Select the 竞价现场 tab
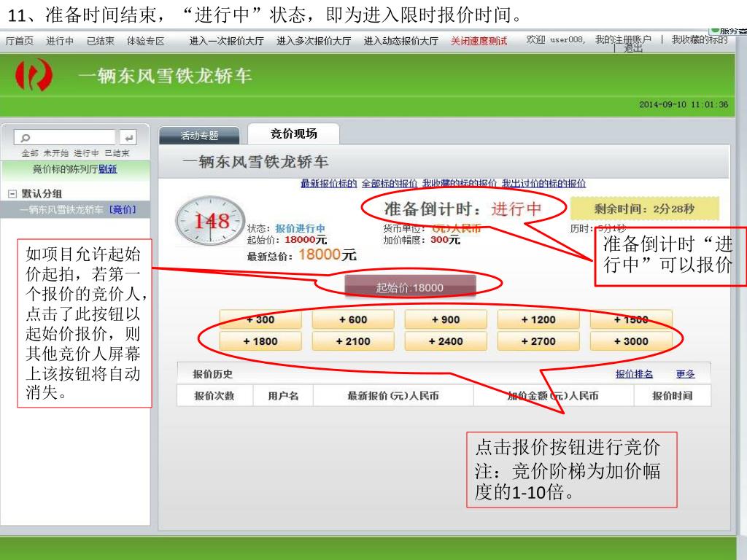747x560 pixels. [x=293, y=134]
